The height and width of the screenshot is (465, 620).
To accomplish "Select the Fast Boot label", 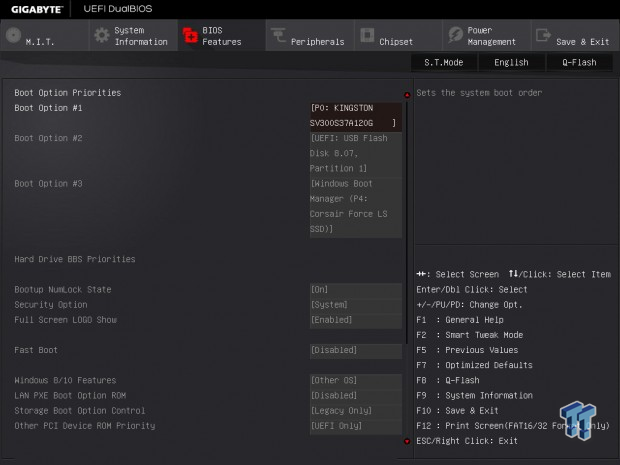I will 36,350.
